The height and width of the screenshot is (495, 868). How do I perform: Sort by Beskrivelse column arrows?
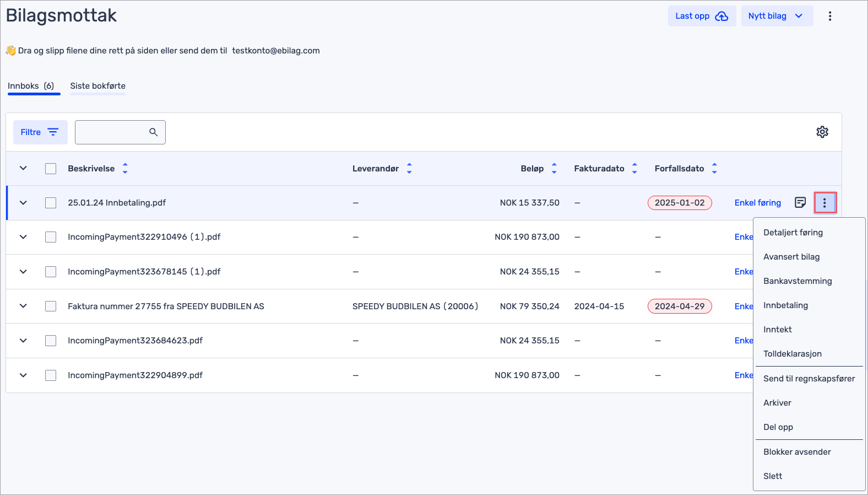[x=125, y=169]
